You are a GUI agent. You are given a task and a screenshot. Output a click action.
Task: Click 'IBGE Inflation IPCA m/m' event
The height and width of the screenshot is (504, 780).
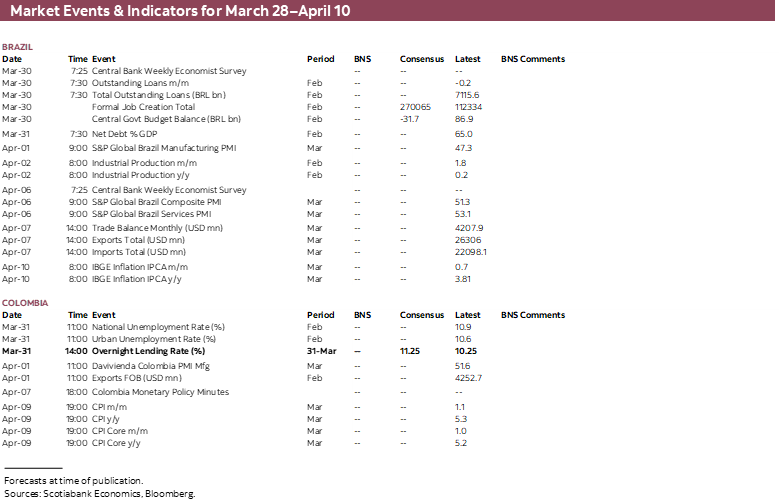click(x=140, y=267)
